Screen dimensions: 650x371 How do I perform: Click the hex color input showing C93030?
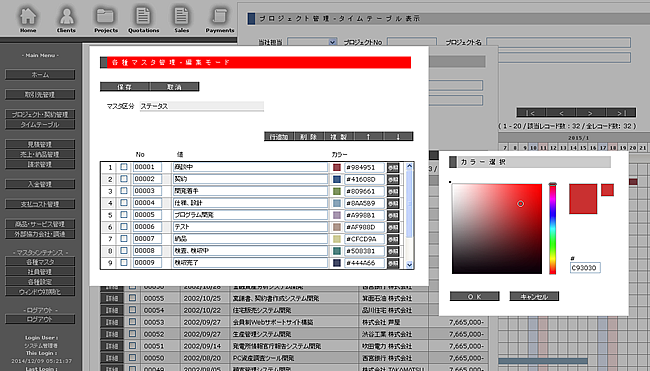(585, 268)
